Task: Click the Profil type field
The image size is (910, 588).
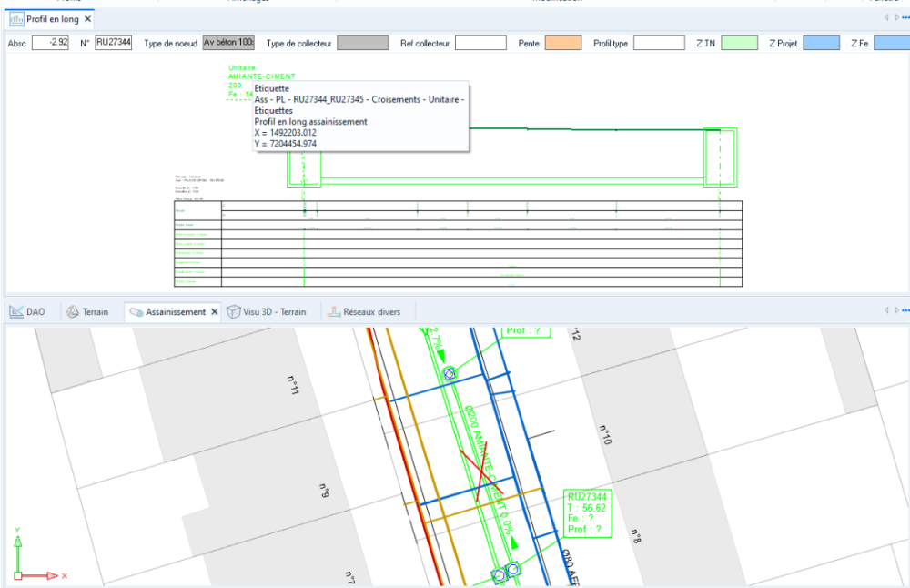Action: pos(659,43)
